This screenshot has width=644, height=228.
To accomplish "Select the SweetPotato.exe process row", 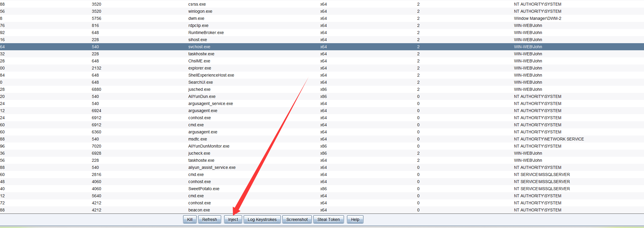I will click(204, 189).
